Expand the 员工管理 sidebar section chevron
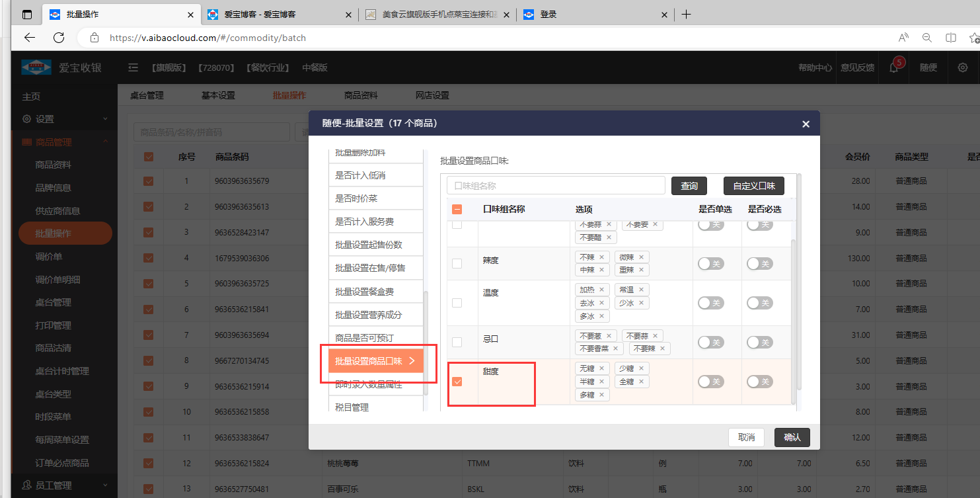This screenshot has height=498, width=980. tap(105, 485)
